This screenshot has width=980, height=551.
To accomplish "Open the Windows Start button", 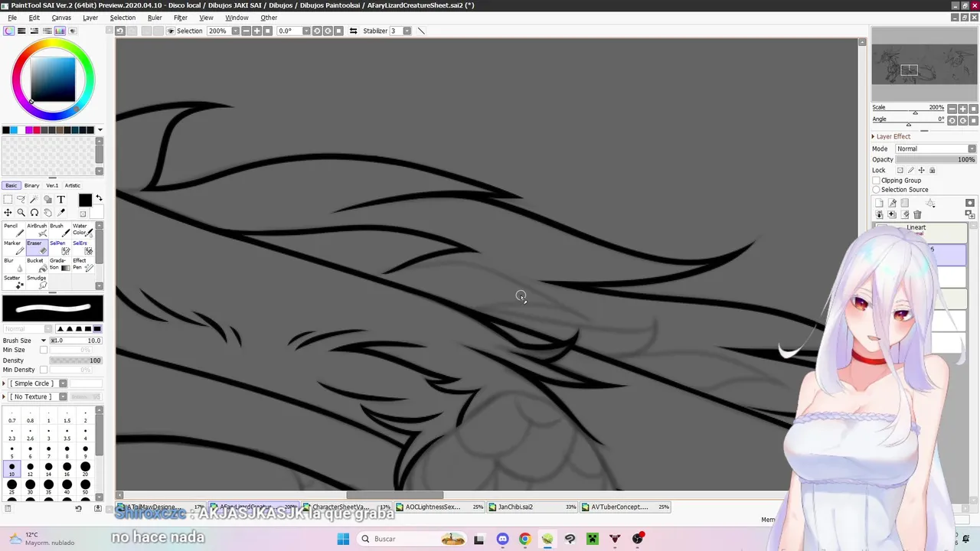I will click(343, 539).
